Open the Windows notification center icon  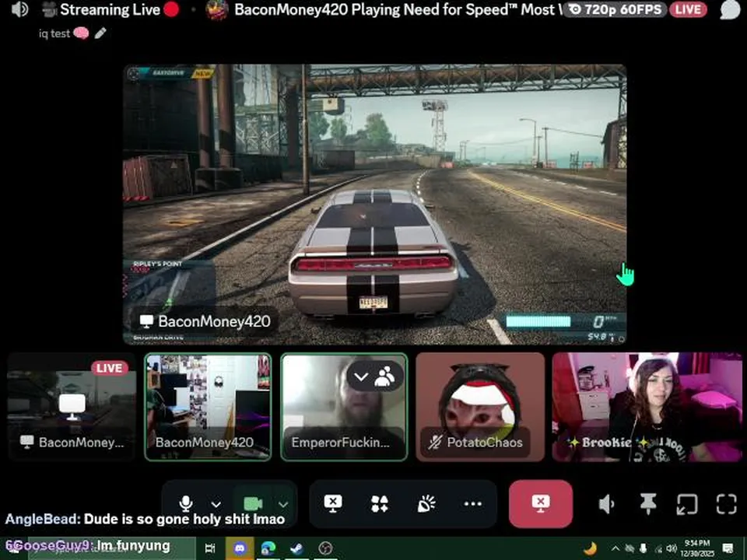click(x=728, y=548)
